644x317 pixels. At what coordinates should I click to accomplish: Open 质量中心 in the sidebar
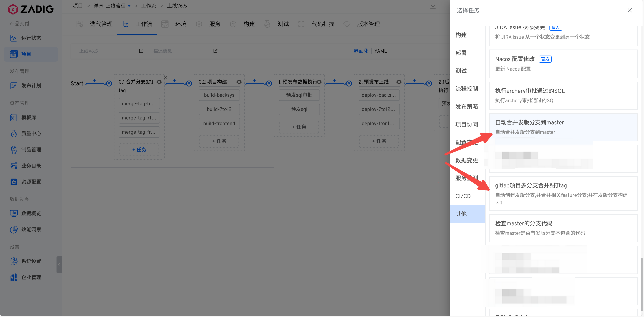click(x=31, y=133)
